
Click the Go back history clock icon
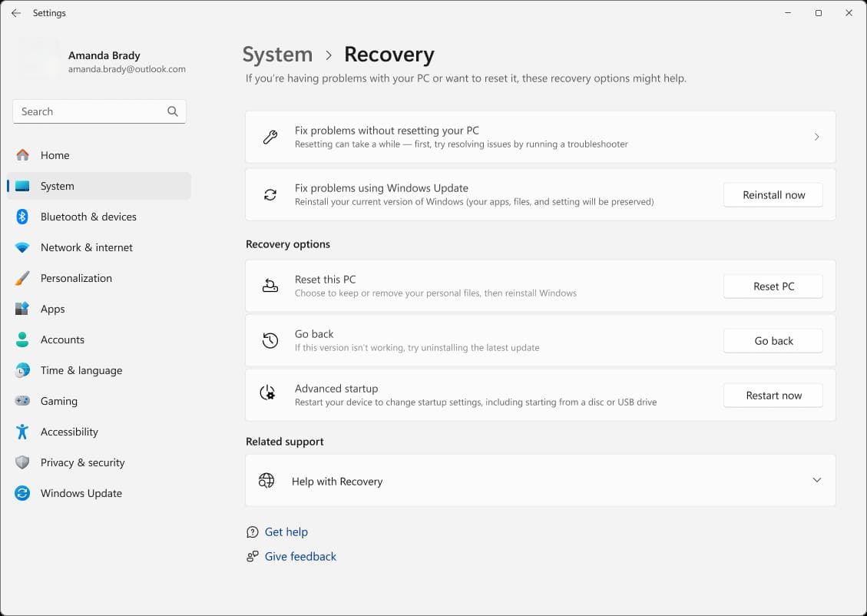coord(270,340)
